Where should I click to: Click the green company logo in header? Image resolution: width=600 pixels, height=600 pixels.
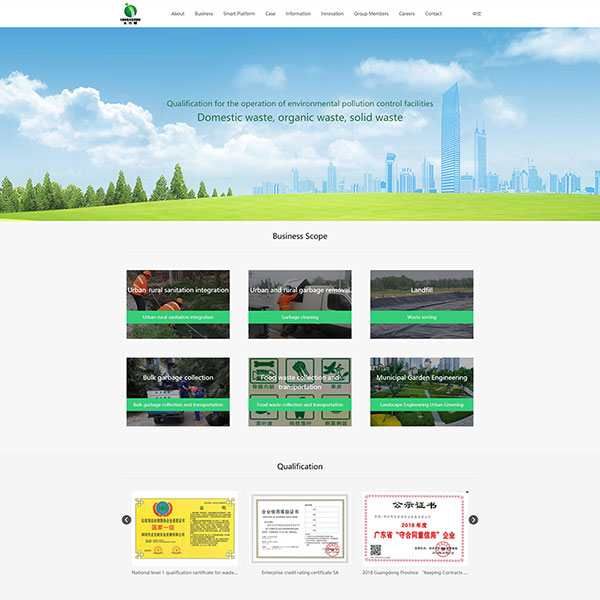[x=130, y=13]
